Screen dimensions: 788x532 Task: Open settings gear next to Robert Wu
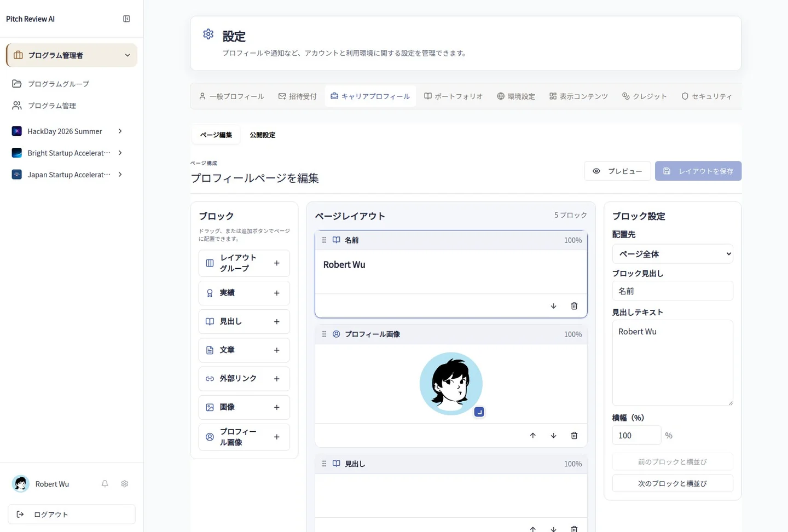[x=124, y=484]
